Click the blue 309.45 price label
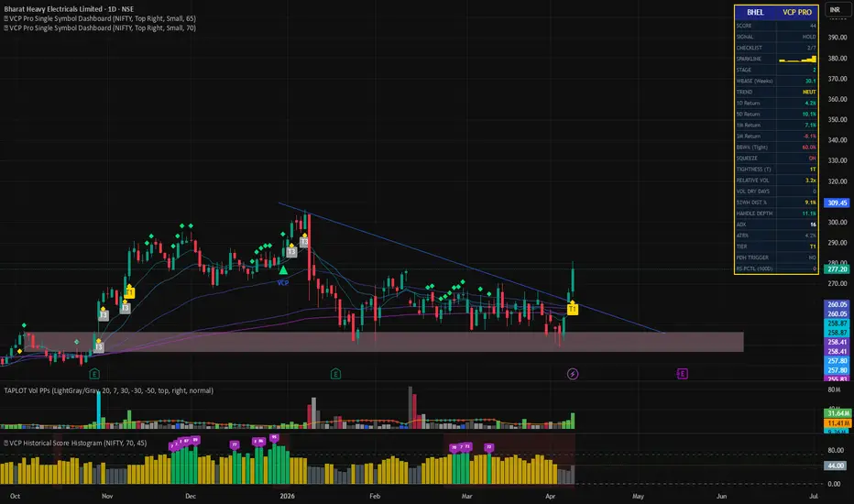The image size is (854, 504). pos(838,203)
